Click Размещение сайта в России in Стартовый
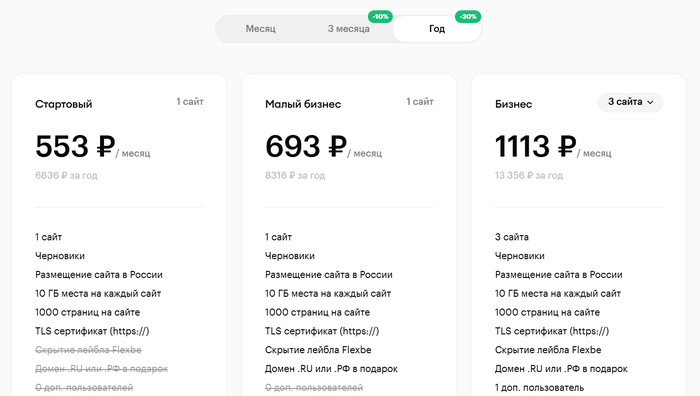700x396 pixels. click(99, 275)
